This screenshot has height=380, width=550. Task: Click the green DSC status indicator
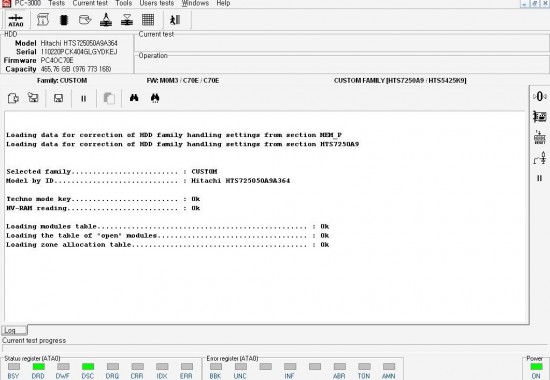(x=88, y=367)
